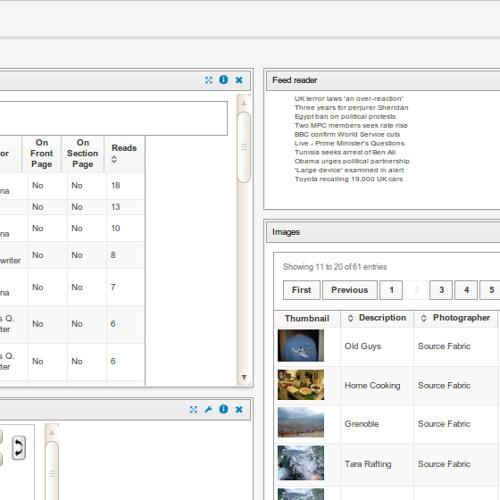Open the feed item about Toyota recalling UK cars

coord(348,179)
